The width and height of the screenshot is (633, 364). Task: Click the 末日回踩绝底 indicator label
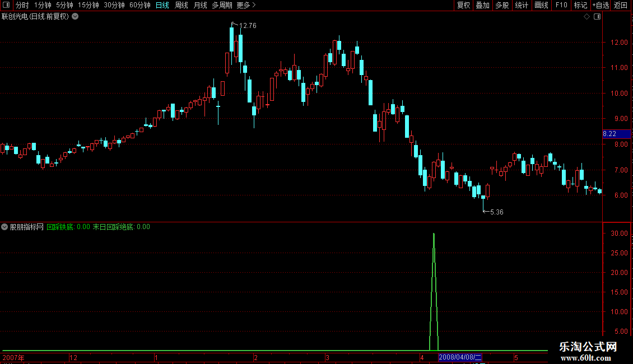pyautogui.click(x=113, y=227)
